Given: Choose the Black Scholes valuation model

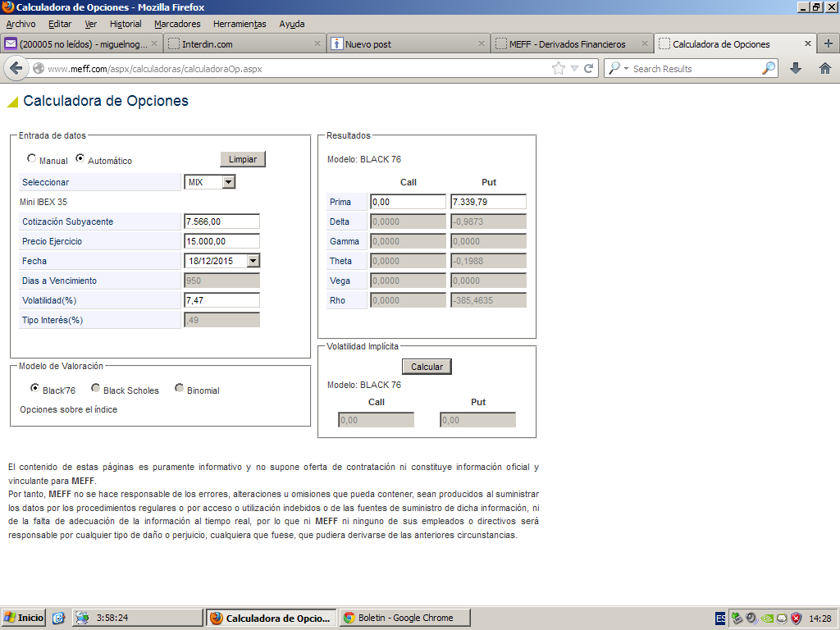Looking at the screenshot, I should pos(95,388).
